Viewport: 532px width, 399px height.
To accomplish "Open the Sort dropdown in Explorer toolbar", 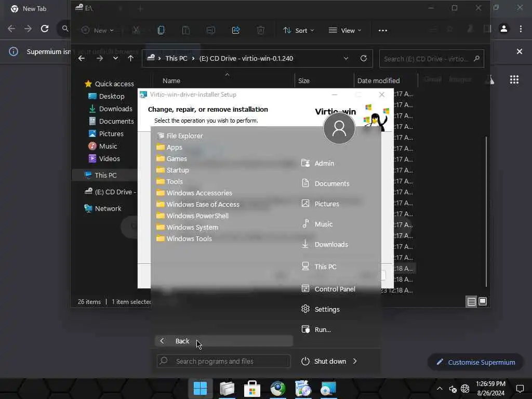I will point(299,31).
